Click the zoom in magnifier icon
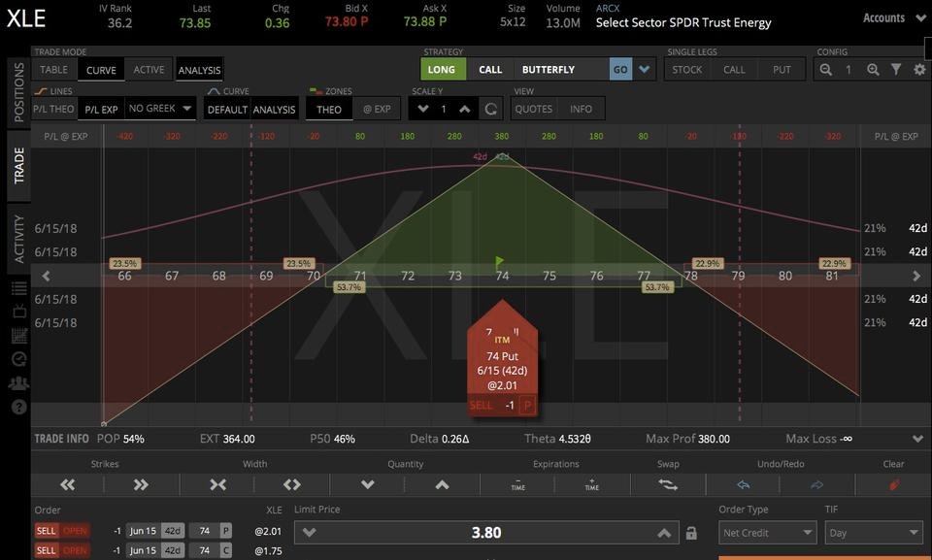 [x=873, y=70]
